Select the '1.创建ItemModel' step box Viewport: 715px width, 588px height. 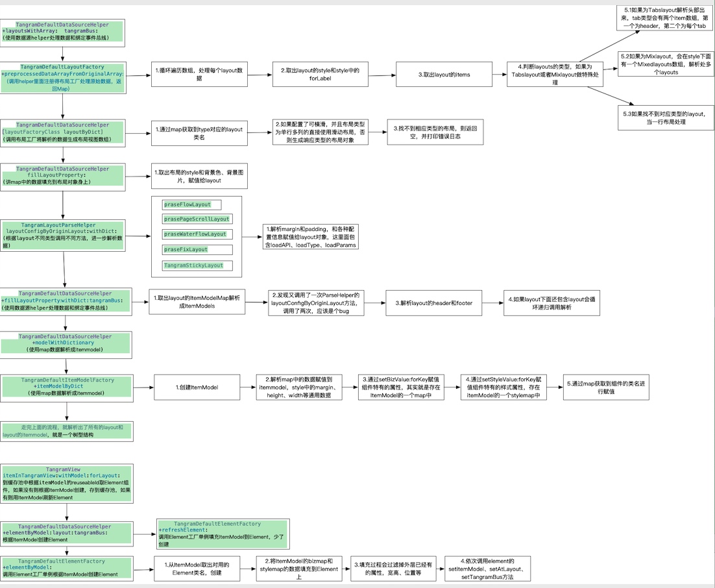tap(197, 387)
